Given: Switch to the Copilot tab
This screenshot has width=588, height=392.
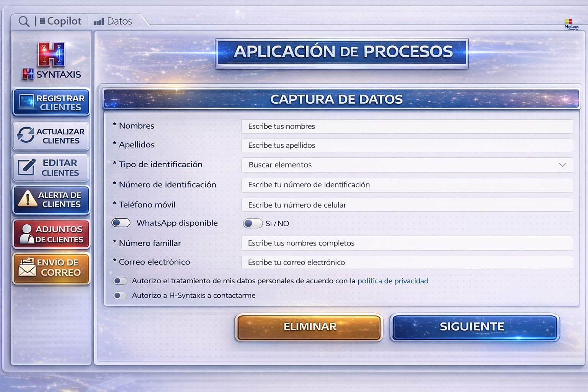Looking at the screenshot, I should tap(60, 21).
